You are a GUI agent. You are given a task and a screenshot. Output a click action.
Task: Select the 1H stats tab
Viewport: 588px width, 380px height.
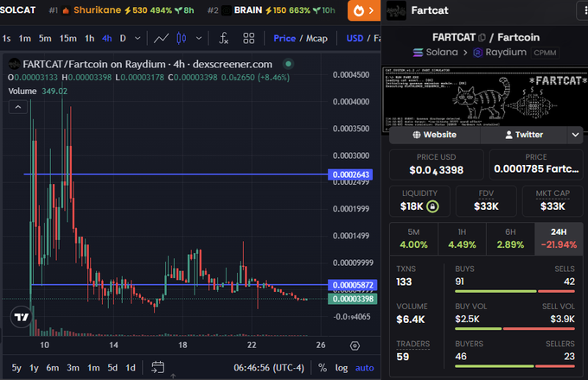pos(462,239)
